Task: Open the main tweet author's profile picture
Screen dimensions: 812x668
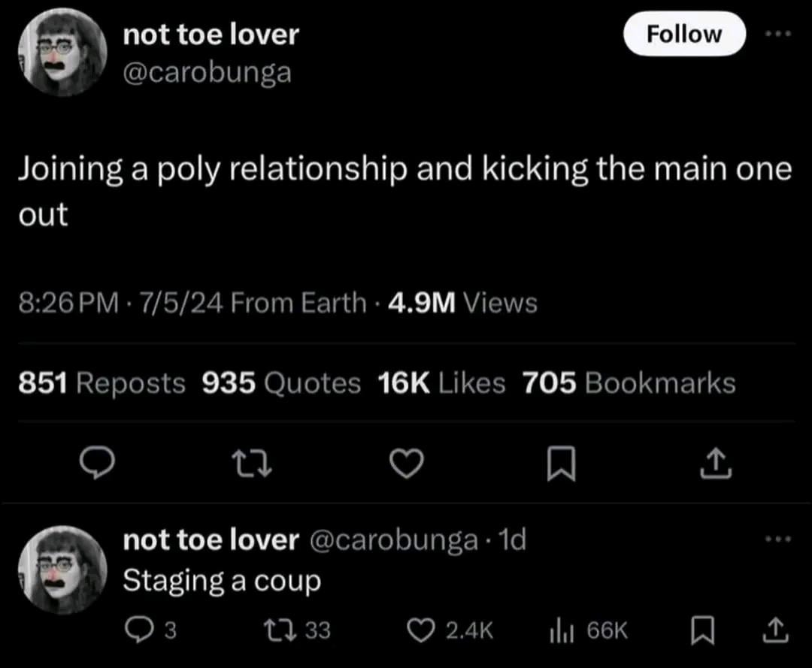Action: coord(62,52)
